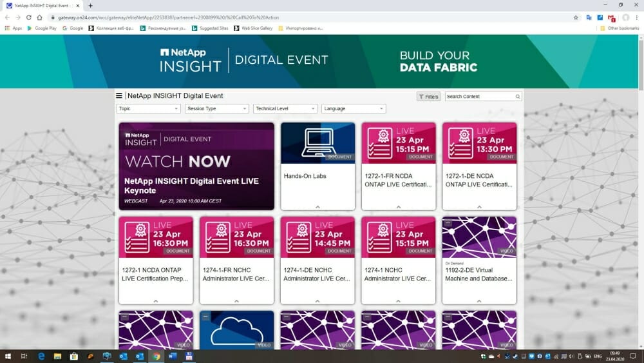
Task: Open Word from the taskbar
Action: [x=173, y=356]
